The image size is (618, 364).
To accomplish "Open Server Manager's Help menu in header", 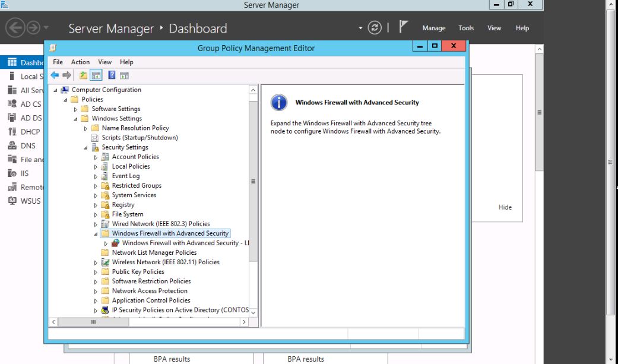I will [522, 28].
